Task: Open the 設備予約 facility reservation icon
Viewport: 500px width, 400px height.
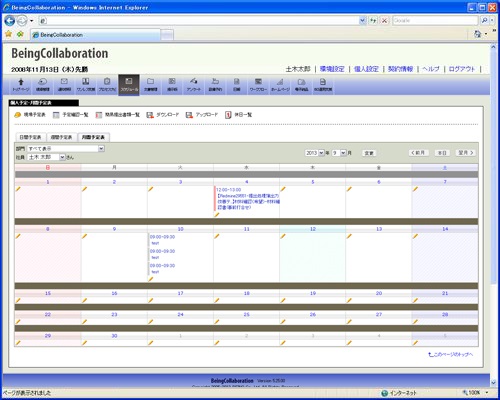Action: click(215, 85)
